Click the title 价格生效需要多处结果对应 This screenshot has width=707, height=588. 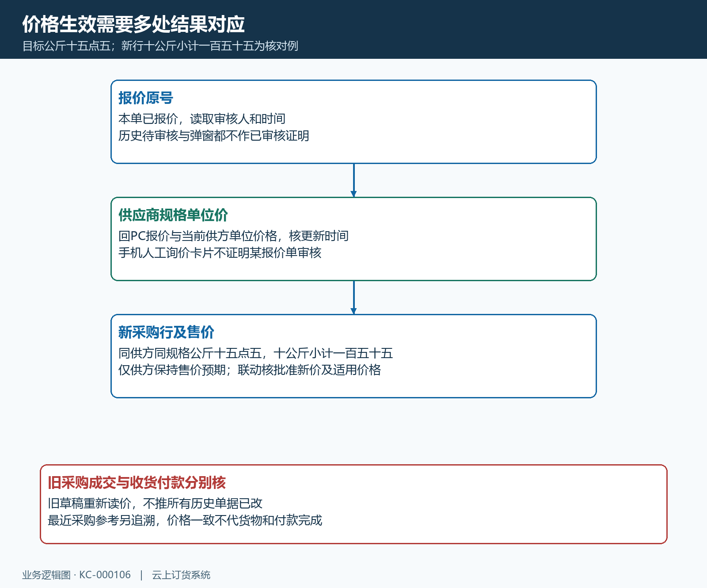pyautogui.click(x=133, y=24)
